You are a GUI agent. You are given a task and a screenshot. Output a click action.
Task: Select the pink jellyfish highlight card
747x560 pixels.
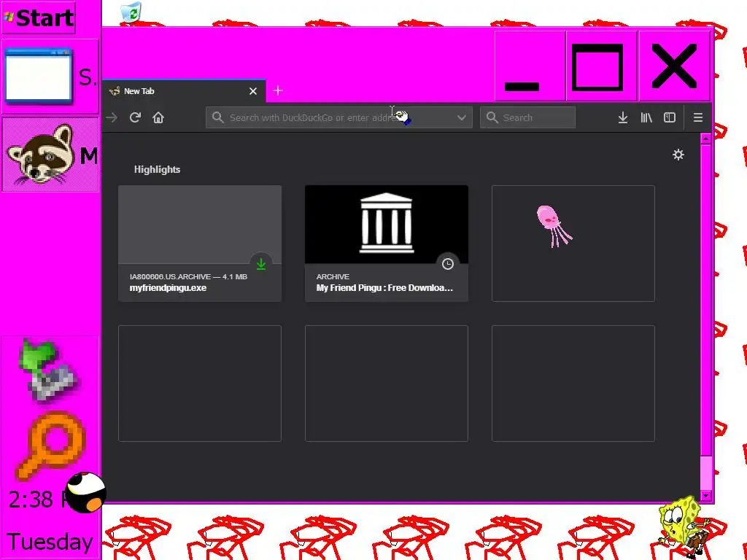click(573, 244)
